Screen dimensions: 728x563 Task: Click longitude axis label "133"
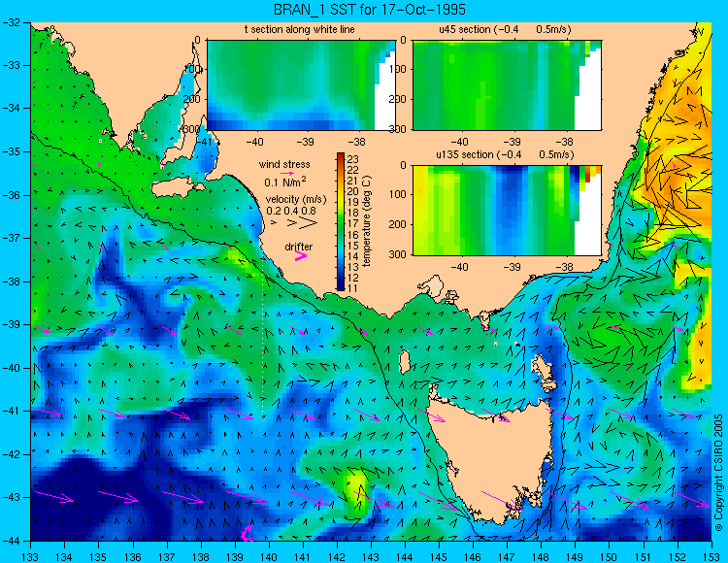31,556
